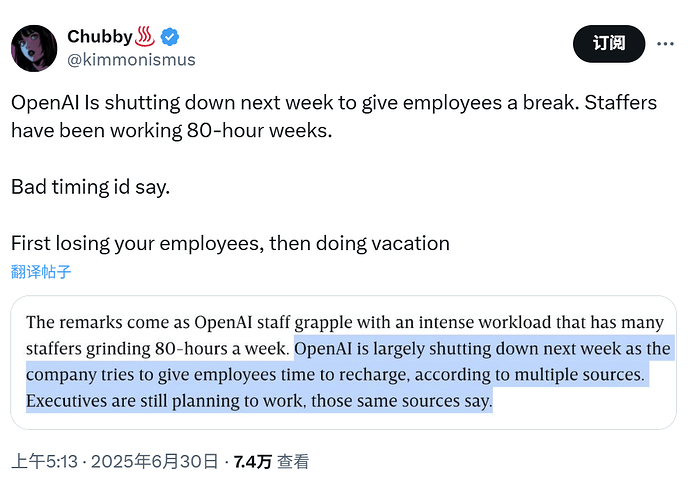Click "The remarks come as OpenAI staff" text
The width and height of the screenshot is (690, 477).
[x=159, y=322]
